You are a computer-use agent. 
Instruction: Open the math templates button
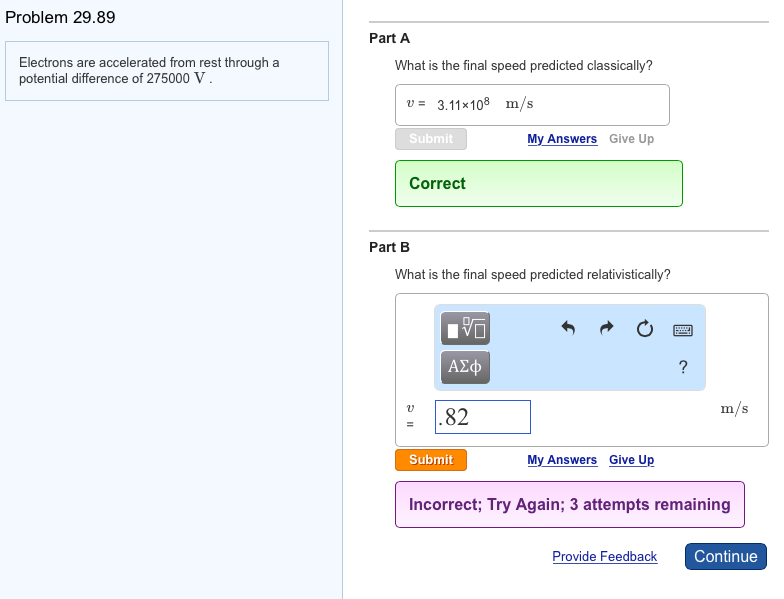point(465,328)
